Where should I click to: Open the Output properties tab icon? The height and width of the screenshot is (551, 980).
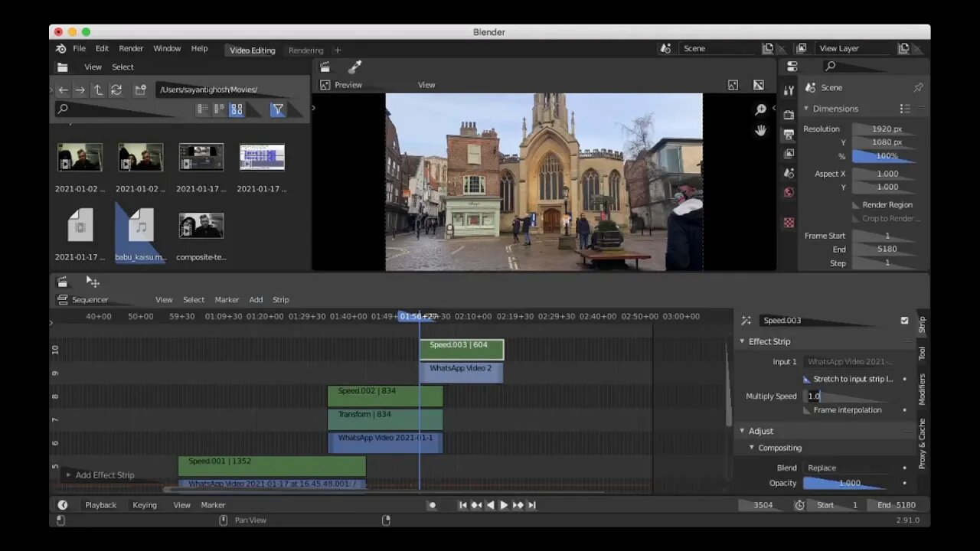pyautogui.click(x=789, y=135)
